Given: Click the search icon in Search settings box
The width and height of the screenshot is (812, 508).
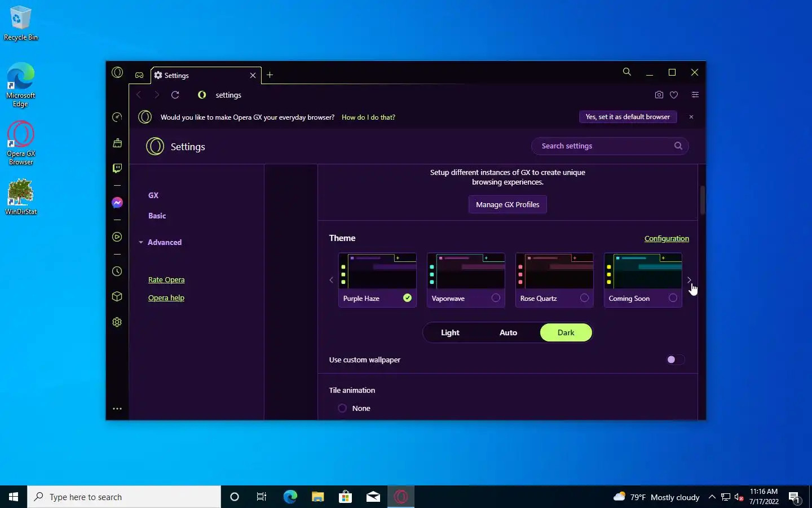Looking at the screenshot, I should tap(678, 146).
